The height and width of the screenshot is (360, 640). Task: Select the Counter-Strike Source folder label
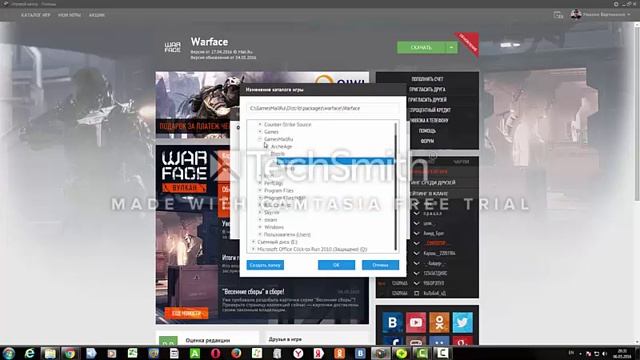tap(287, 124)
